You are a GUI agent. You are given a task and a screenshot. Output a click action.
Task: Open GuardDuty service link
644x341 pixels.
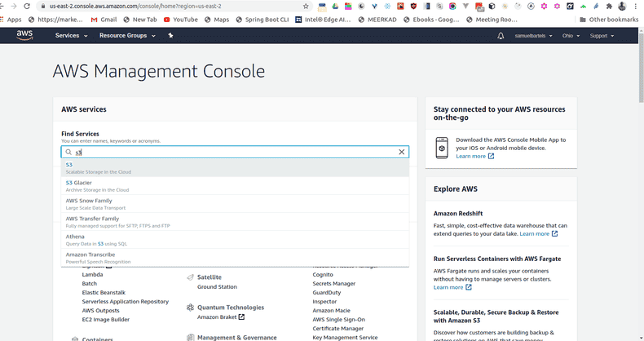(x=327, y=293)
